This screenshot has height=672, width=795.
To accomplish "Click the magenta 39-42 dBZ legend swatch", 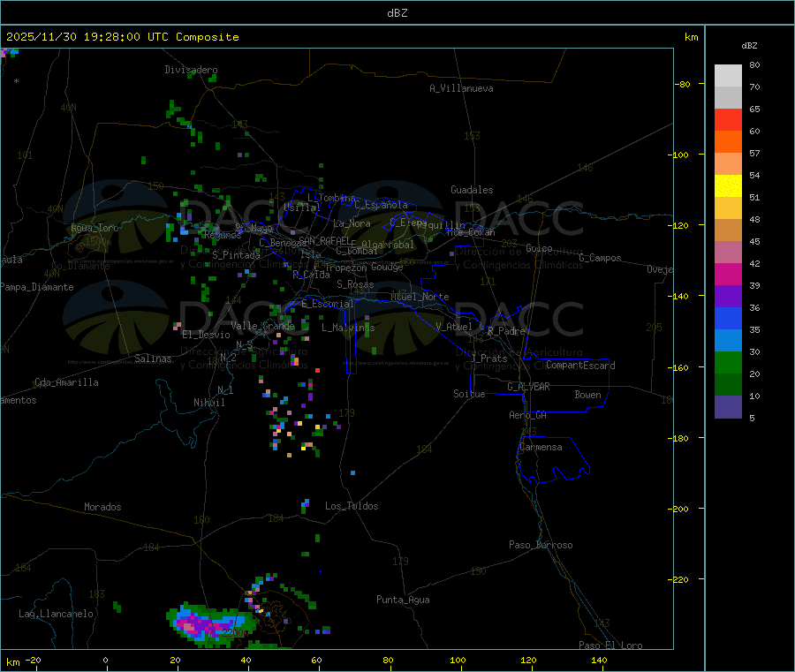I will click(x=728, y=274).
